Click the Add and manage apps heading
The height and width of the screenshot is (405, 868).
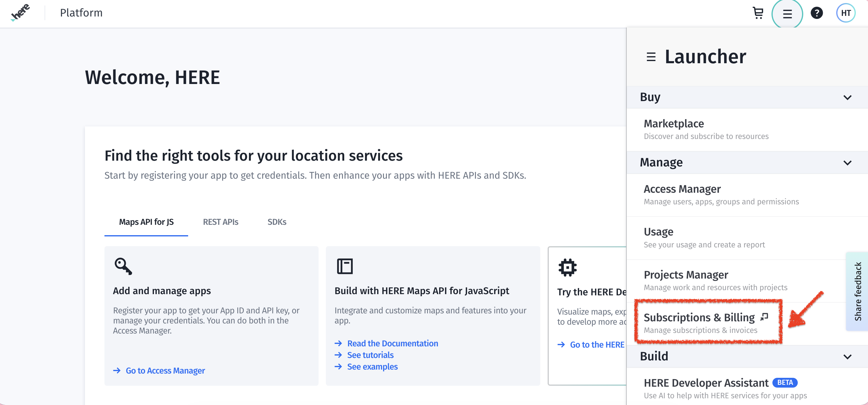(x=162, y=291)
